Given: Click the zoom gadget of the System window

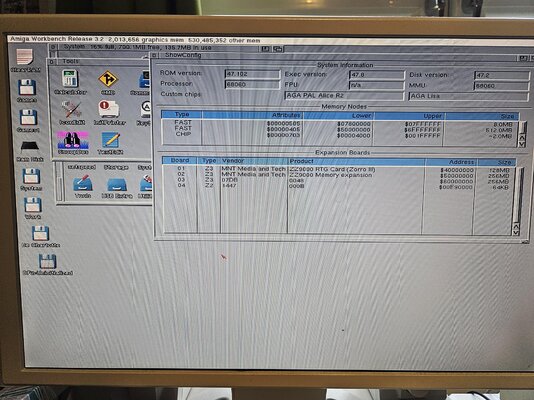Looking at the screenshot, I should pos(265,49).
